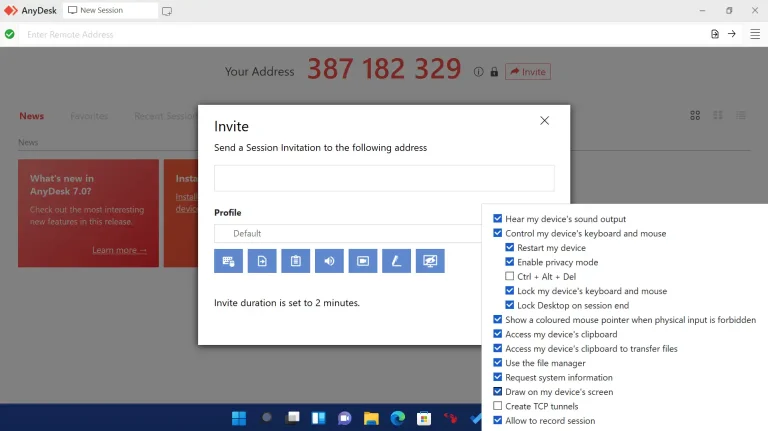Click the info icon beside Your Address

479,72
